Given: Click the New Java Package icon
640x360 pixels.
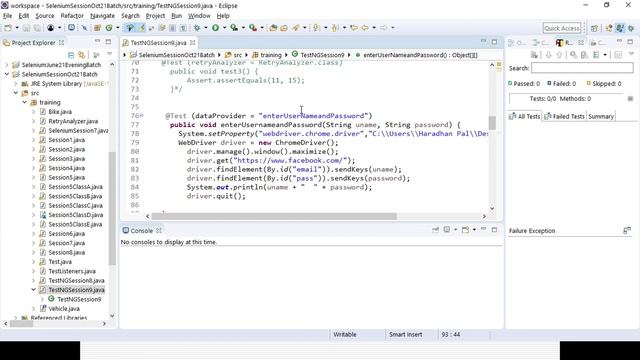Looking at the screenshot, I should click(x=97, y=28).
